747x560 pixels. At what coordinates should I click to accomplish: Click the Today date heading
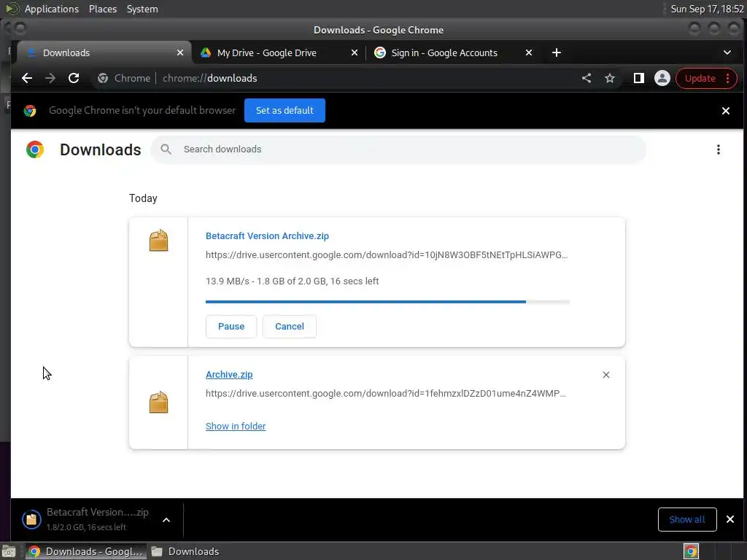click(143, 198)
